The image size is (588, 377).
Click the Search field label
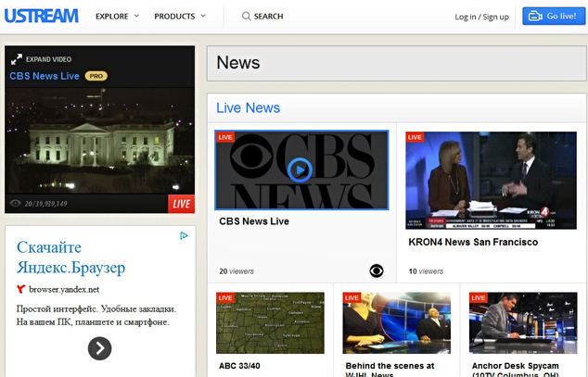pos(269,17)
